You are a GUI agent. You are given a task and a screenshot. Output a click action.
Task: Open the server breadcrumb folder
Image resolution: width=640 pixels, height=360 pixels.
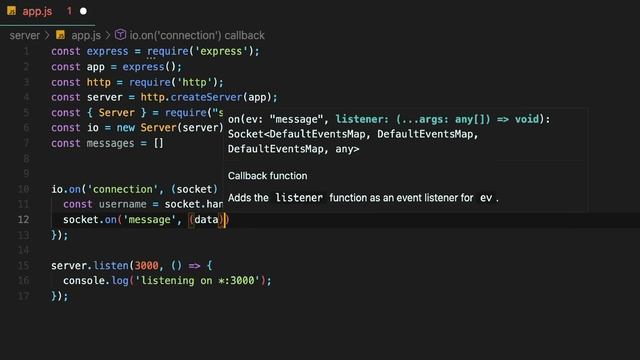(25, 36)
